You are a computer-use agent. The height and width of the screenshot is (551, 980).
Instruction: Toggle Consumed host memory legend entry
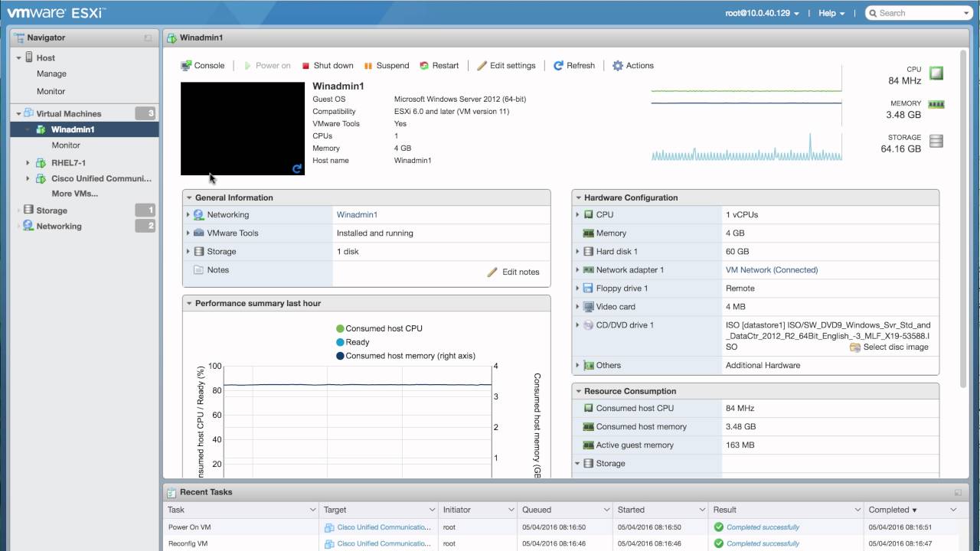406,356
